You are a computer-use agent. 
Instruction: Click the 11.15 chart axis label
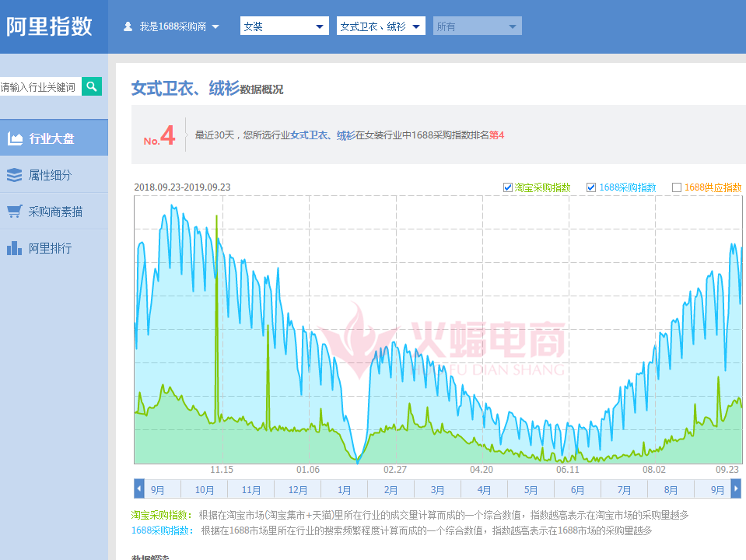pos(222,470)
